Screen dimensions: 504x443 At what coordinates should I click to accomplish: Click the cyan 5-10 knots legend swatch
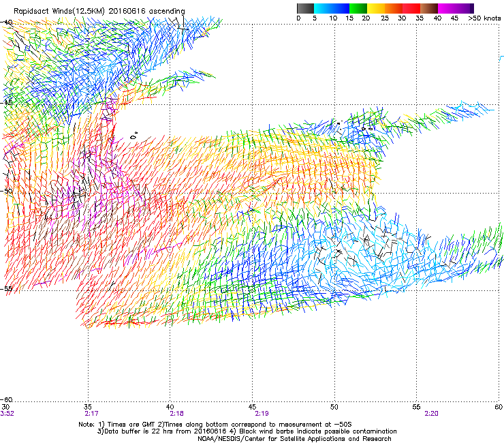(323, 8)
